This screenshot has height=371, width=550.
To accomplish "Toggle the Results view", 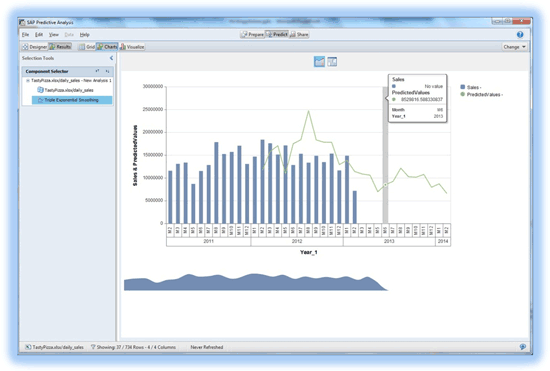I will click(x=60, y=47).
